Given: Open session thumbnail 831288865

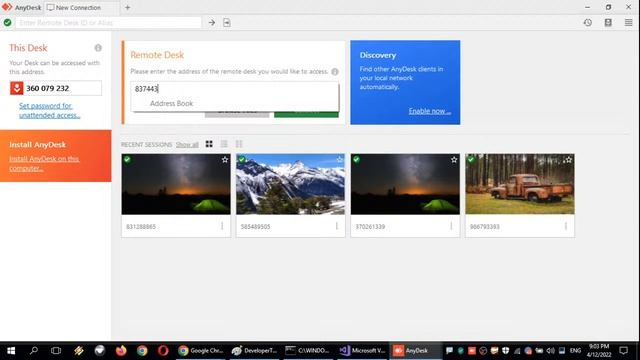Looking at the screenshot, I should pos(176,184).
